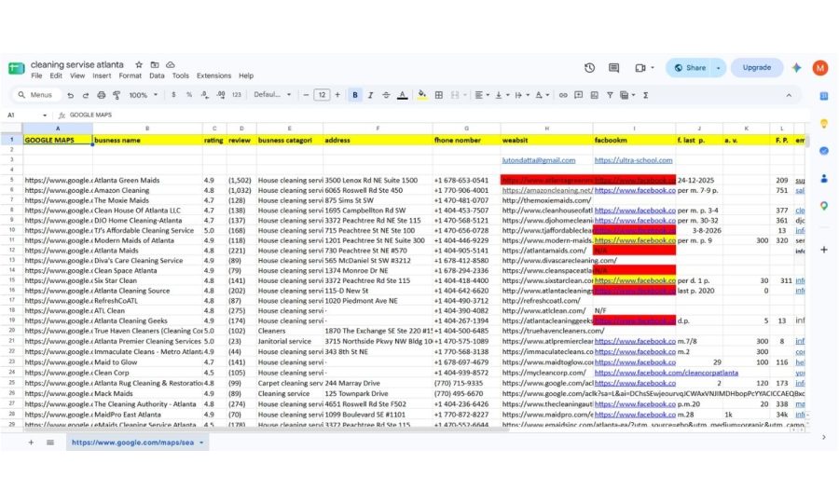
Task: Open more number formats 123
Action: pos(237,95)
